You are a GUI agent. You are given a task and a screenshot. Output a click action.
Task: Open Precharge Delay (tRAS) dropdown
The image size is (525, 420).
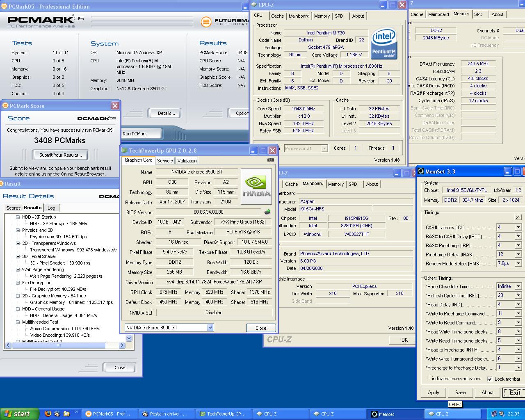tap(518, 254)
